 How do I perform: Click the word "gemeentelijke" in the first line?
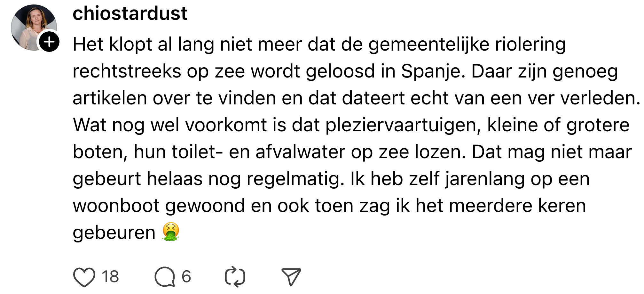tap(429, 44)
